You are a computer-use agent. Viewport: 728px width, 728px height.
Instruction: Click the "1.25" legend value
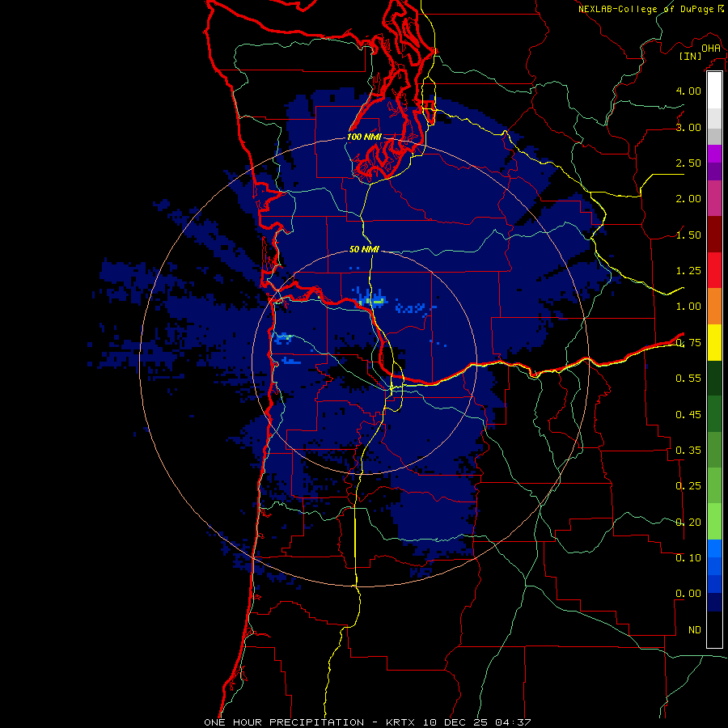point(688,271)
